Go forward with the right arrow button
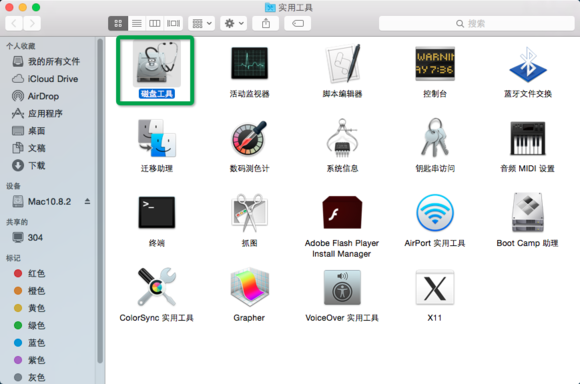Viewport: 580px width, 384px height. pos(32,24)
